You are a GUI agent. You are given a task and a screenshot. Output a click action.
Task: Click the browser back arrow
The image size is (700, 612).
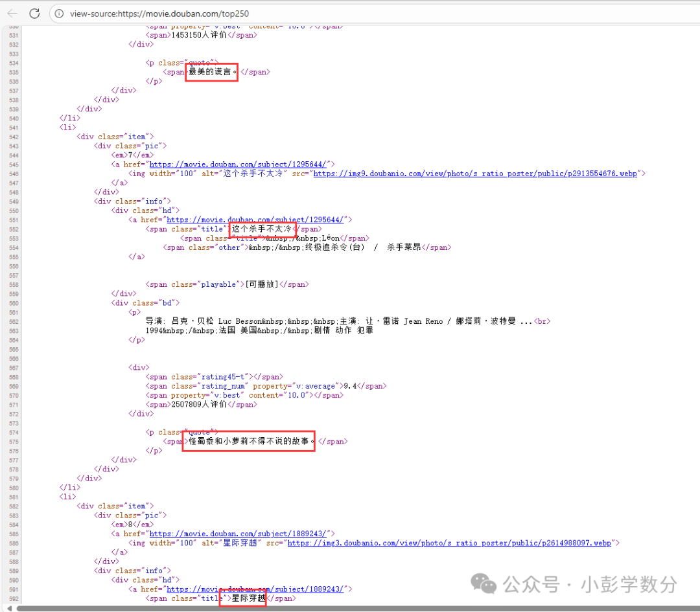[x=12, y=14]
